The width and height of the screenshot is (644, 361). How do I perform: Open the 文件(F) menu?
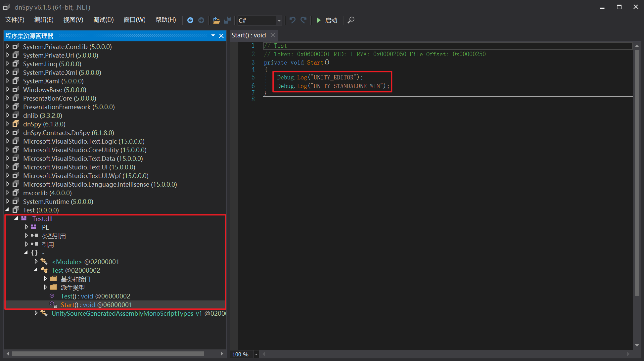click(15, 20)
